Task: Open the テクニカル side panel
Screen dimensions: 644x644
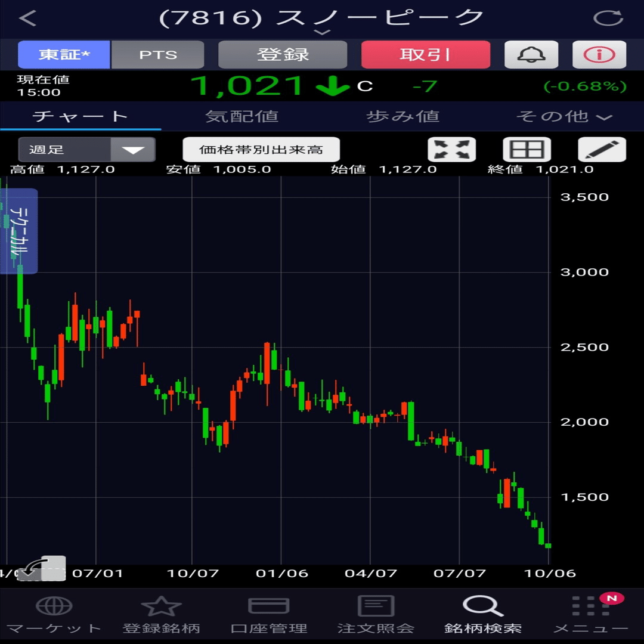Action: 19,231
